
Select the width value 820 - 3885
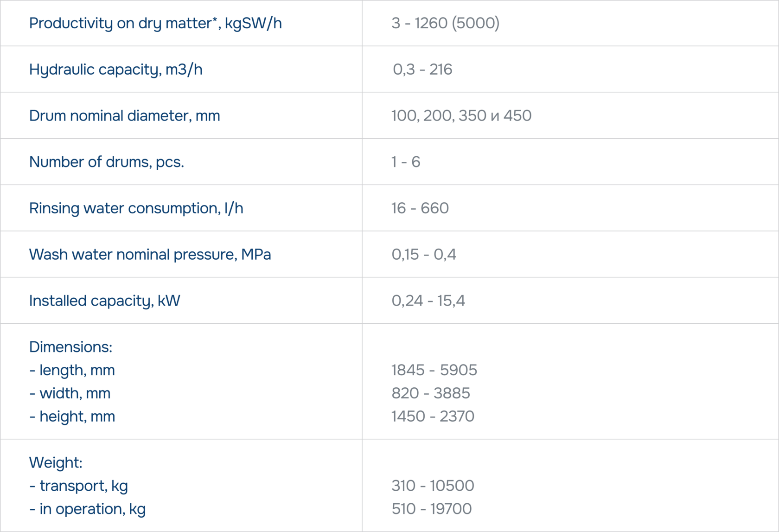point(430,393)
